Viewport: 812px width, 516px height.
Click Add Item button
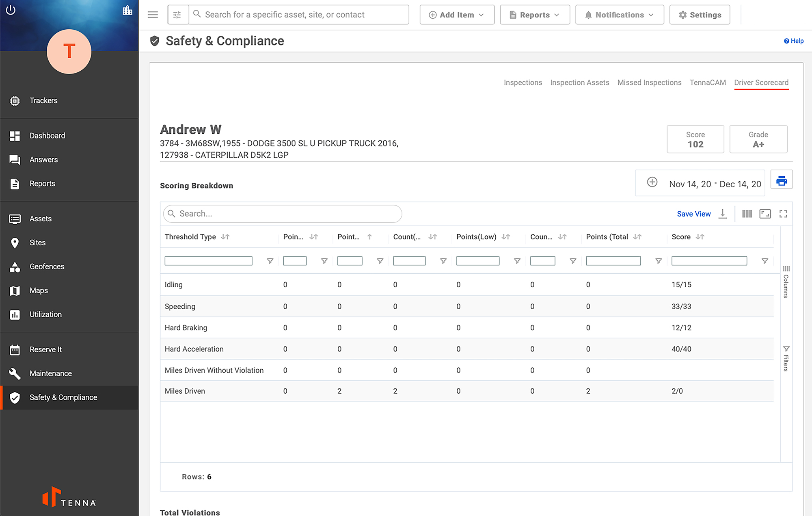pyautogui.click(x=457, y=14)
